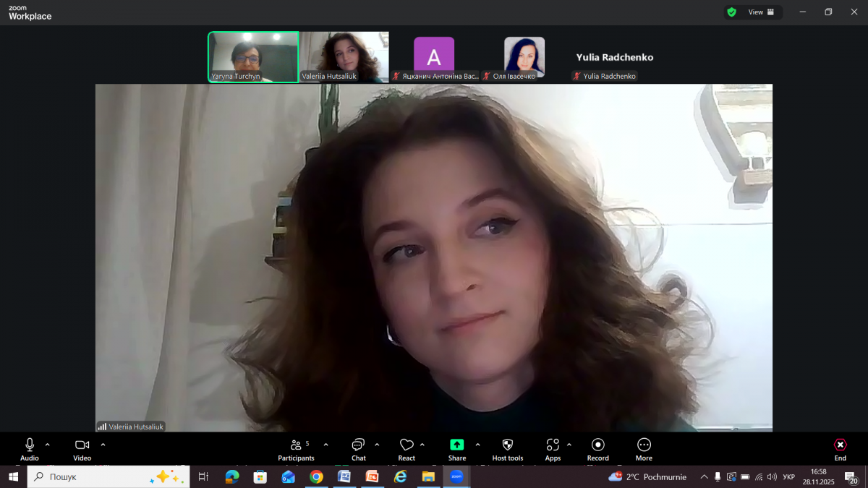Image resolution: width=868 pixels, height=488 pixels.
Task: Click the red End meeting button
Action: tap(840, 445)
